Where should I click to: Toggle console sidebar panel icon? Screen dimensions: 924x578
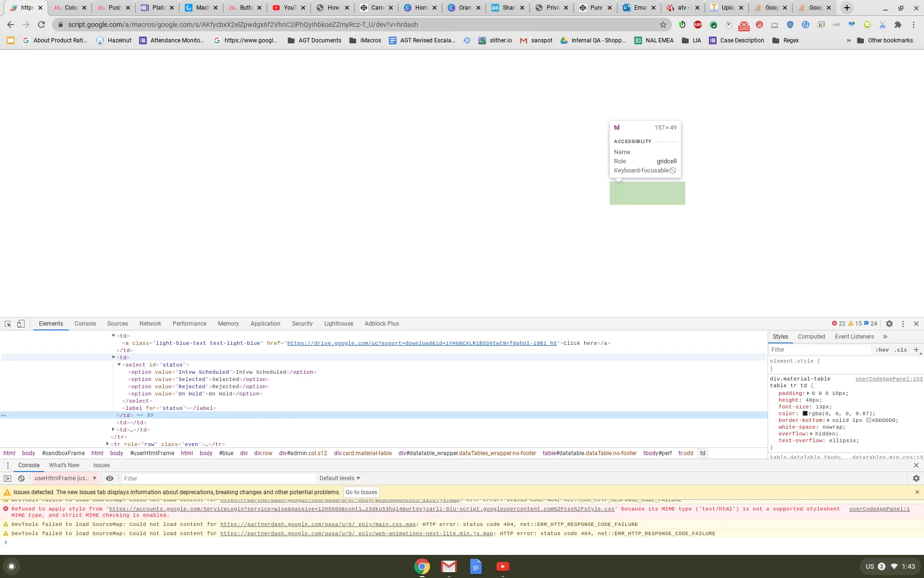(x=7, y=478)
